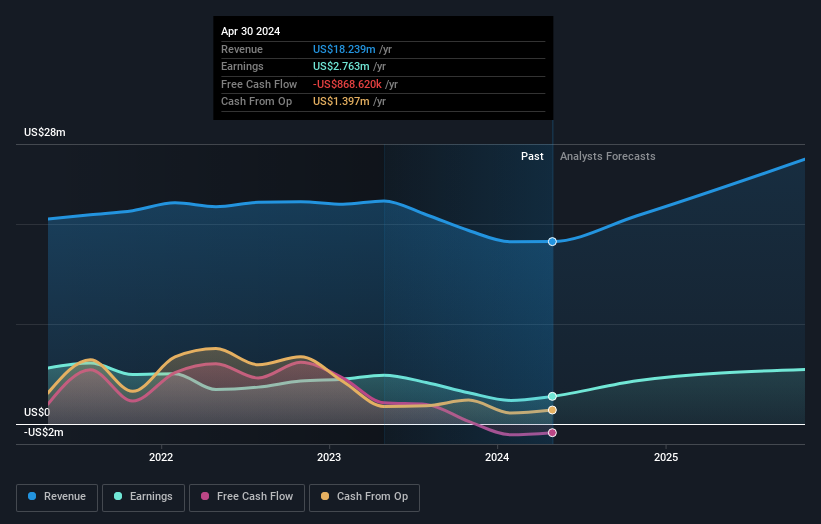Click the pink Free Cash Flow legend dot
The width and height of the screenshot is (821, 524).
(205, 496)
